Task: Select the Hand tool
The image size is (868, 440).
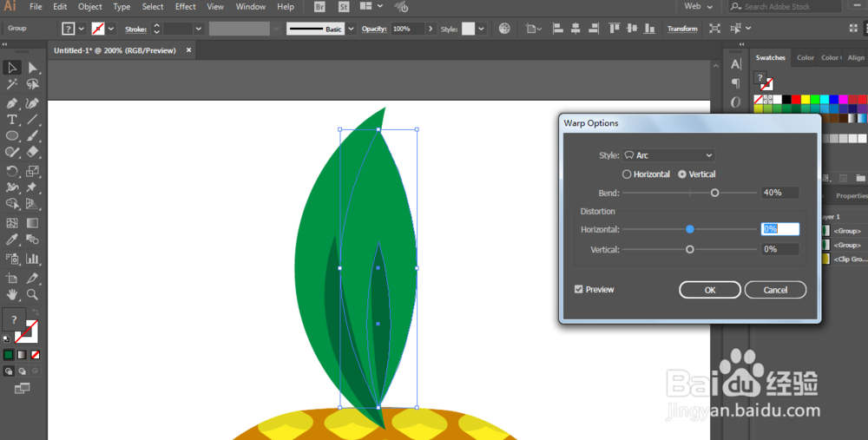Action: (11, 294)
